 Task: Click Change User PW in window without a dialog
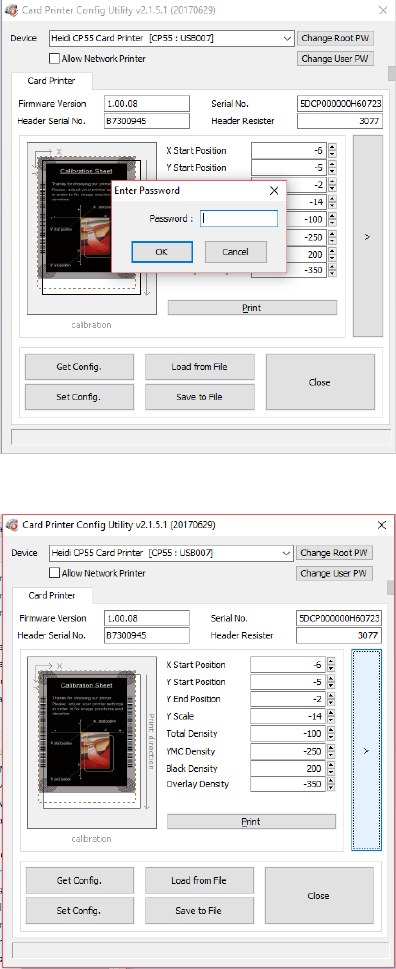pos(335,573)
